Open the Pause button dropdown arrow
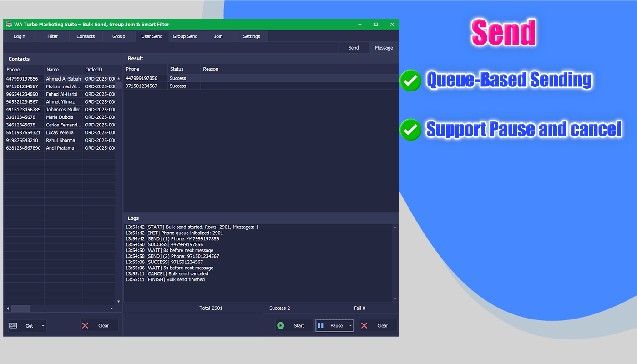 (x=350, y=325)
